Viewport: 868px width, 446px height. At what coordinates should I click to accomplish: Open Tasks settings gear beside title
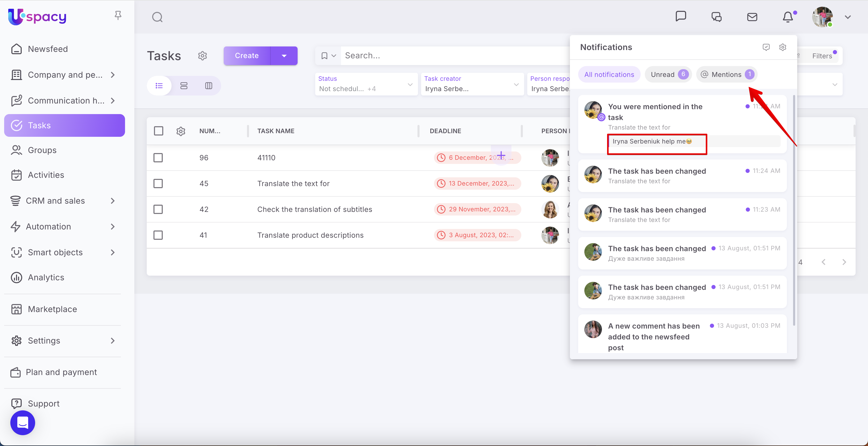point(202,56)
